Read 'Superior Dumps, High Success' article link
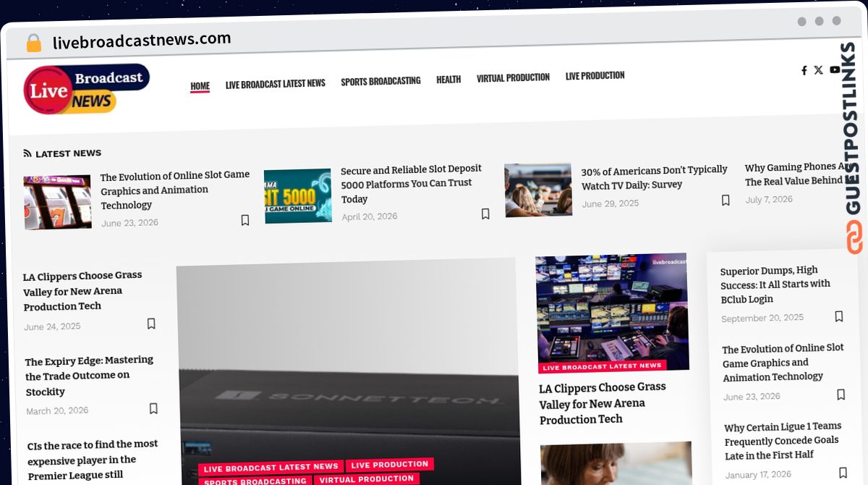Screen dimensions: 868x485 click(775, 284)
